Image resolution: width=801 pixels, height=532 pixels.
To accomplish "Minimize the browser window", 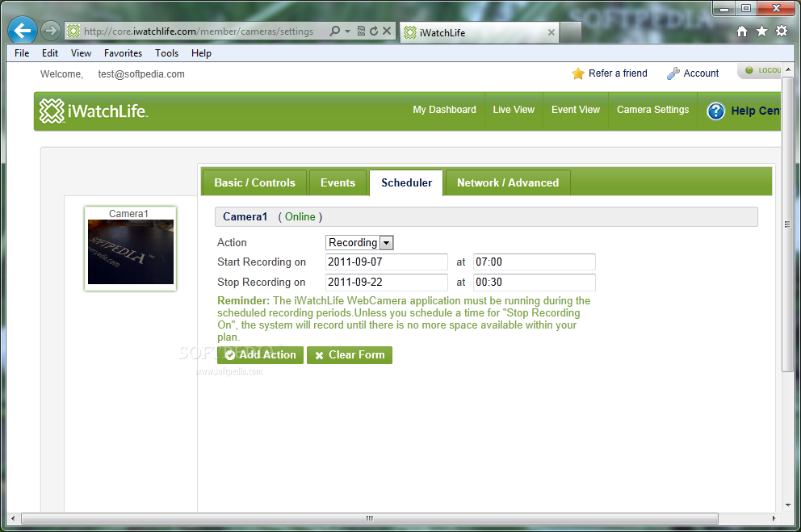I will (723, 8).
